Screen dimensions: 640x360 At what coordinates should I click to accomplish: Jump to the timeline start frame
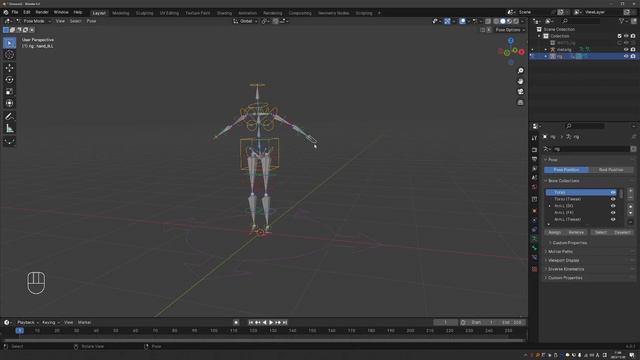pyautogui.click(x=251, y=322)
